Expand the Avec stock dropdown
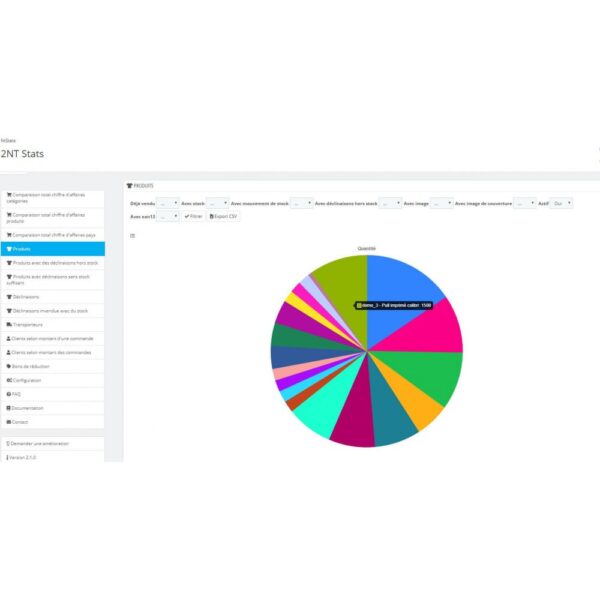This screenshot has height=600, width=600. (217, 203)
